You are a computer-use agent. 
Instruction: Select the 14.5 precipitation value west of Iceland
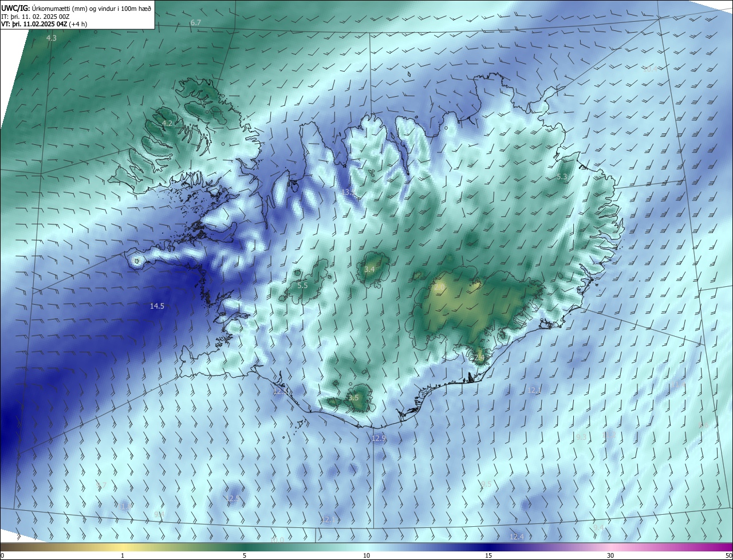(x=157, y=306)
